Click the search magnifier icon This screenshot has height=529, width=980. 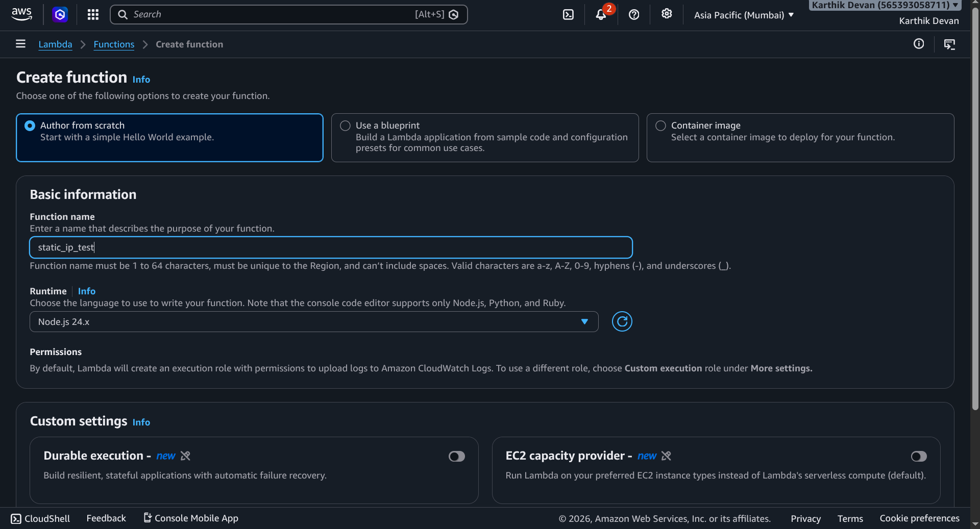click(x=122, y=15)
